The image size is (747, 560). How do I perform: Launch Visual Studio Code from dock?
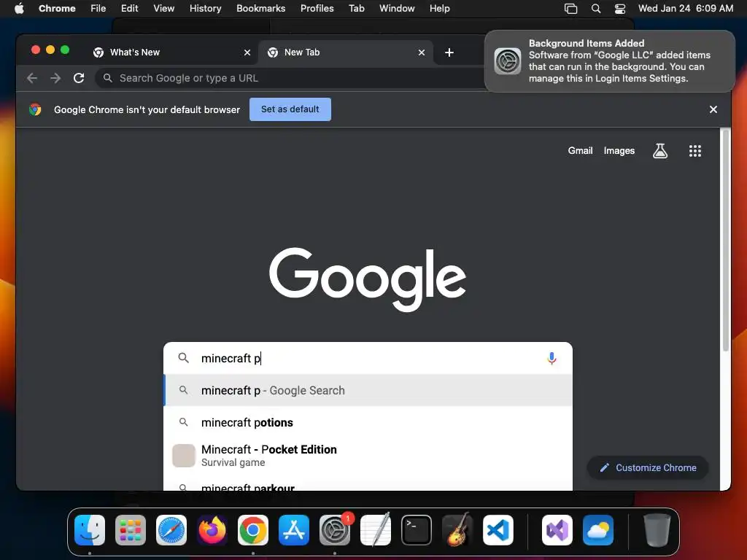point(498,530)
